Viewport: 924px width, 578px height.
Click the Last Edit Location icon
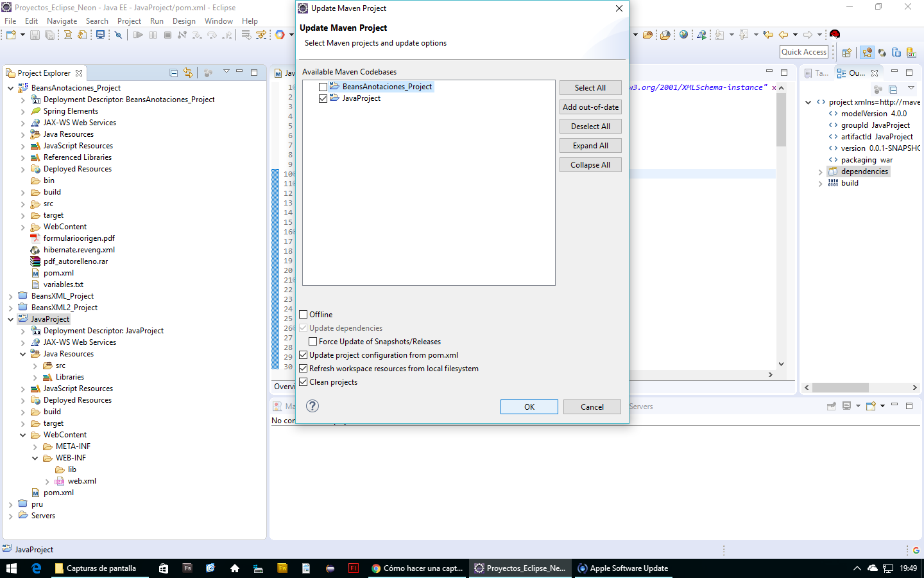(x=768, y=35)
